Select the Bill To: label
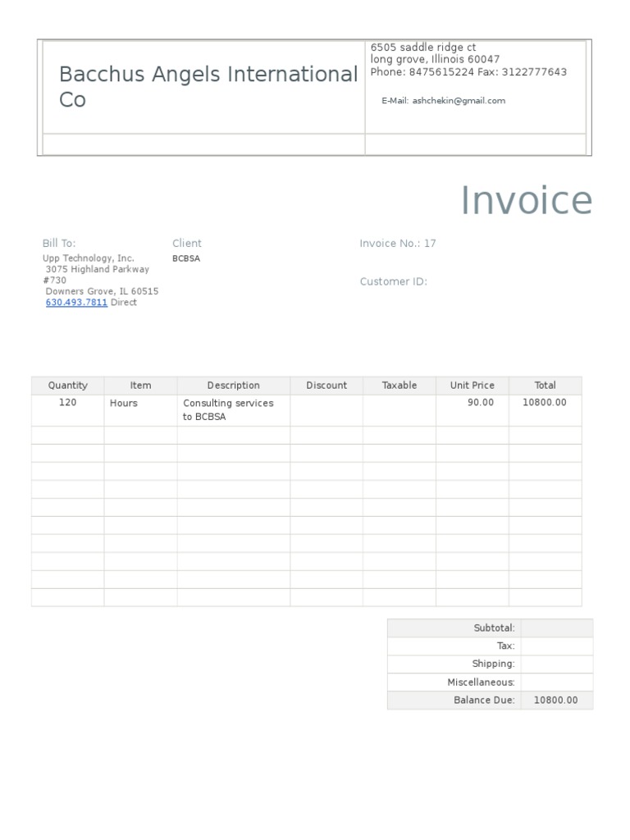Viewport: 630px width, 840px height. tap(59, 243)
